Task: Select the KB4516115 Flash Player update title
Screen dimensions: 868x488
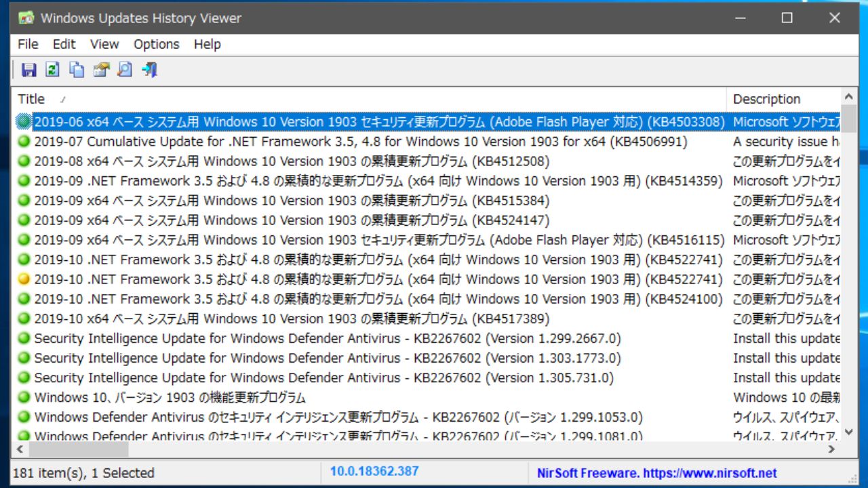Action: pyautogui.click(x=379, y=240)
